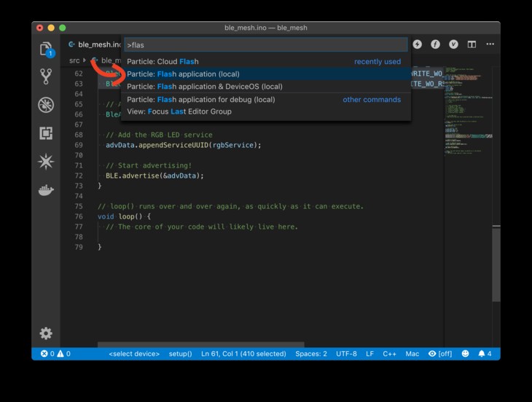Open the UTF-8 encoding selector
Screen dimensions: 532x402
(x=346, y=354)
